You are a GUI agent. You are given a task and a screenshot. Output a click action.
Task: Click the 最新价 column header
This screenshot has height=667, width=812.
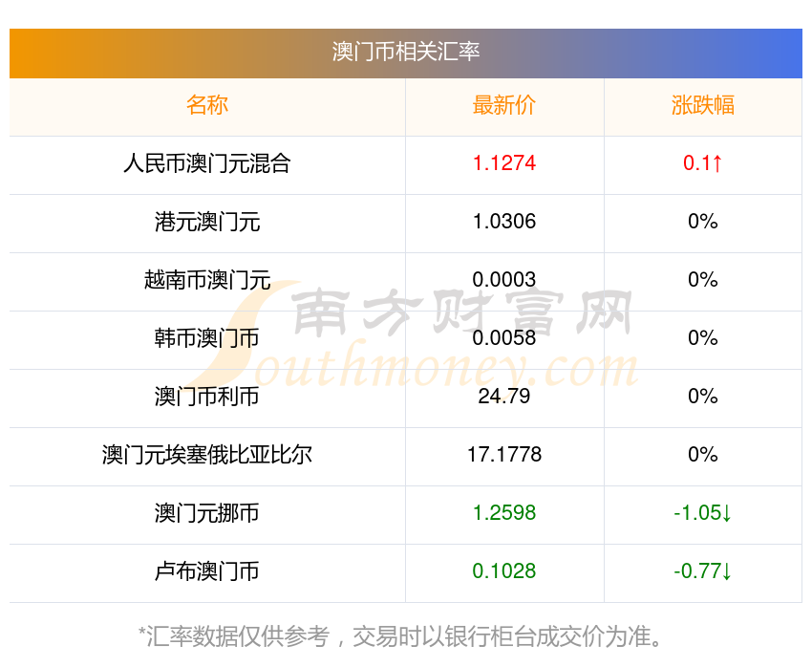[x=503, y=105]
